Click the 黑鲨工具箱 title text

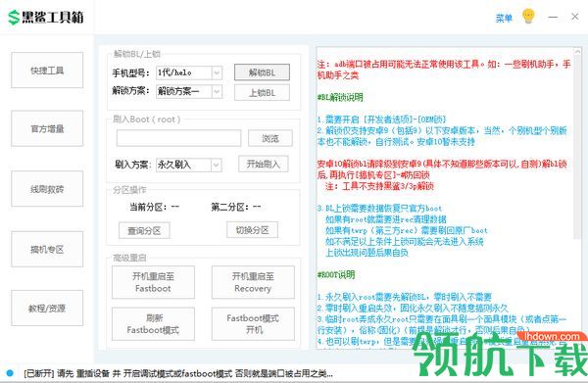[x=53, y=18]
